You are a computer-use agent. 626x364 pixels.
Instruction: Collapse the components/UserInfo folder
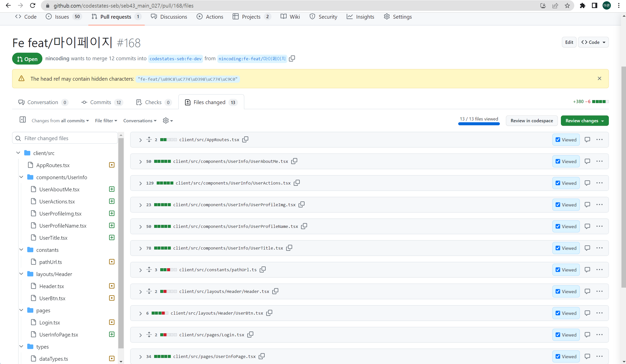(21, 177)
